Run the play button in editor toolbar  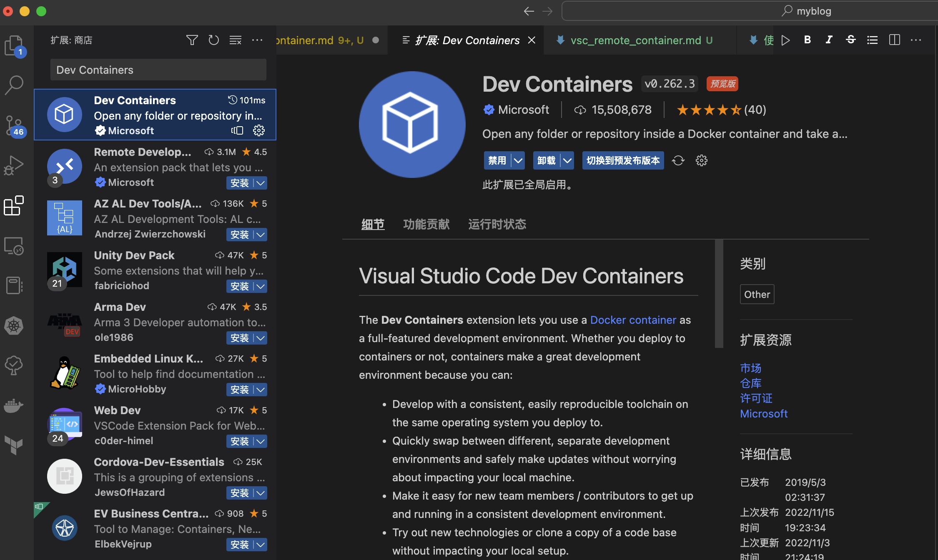click(786, 40)
